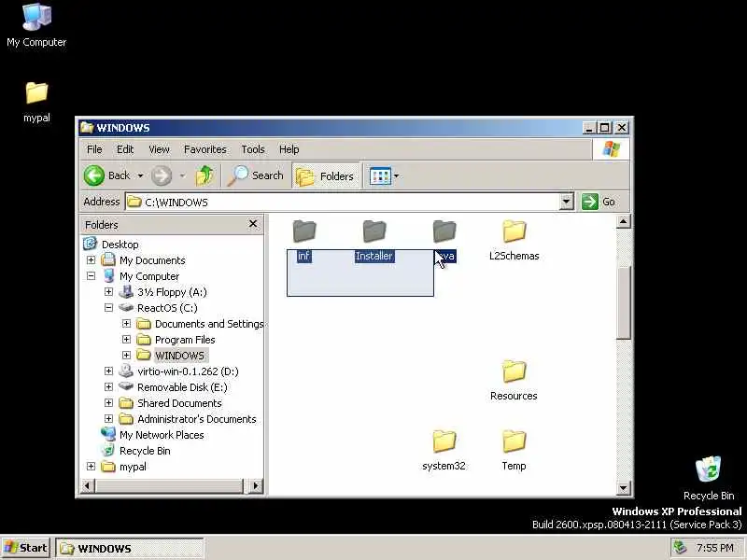Screen dimensions: 747x560
Task: Click the Windows flag logo
Action: [x=612, y=149]
